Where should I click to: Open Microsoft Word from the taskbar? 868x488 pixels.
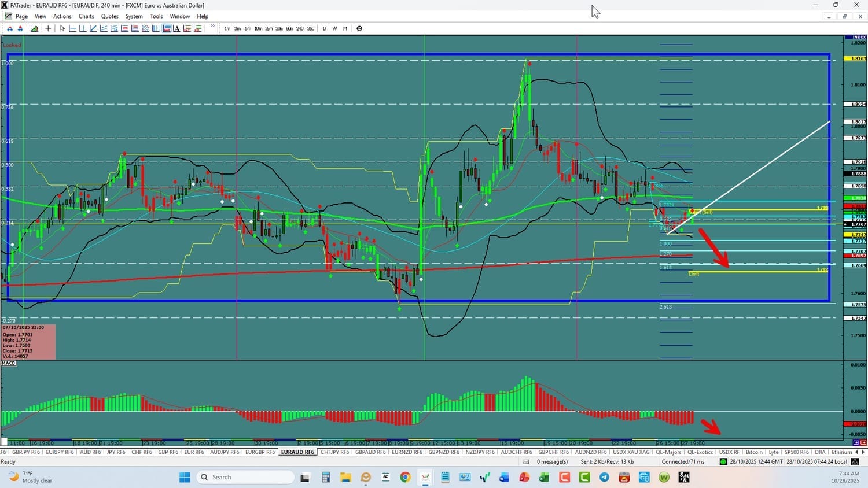504,477
